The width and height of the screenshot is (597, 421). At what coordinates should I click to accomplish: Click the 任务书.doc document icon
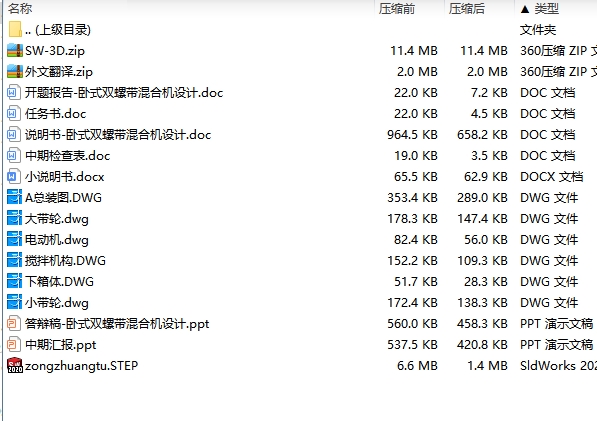pyautogui.click(x=14, y=113)
